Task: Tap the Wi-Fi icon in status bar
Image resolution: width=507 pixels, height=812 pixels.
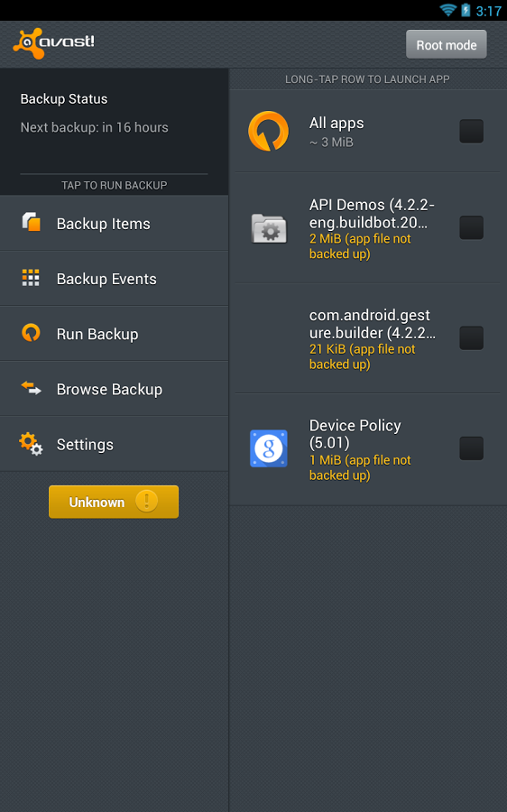Action: [447, 10]
